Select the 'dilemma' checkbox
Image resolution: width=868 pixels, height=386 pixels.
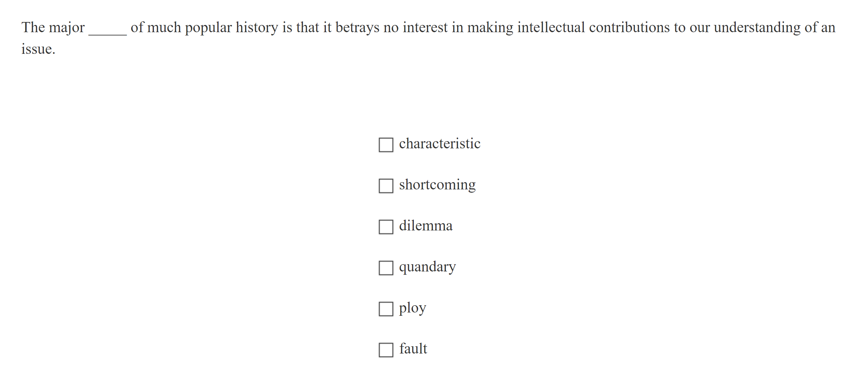coord(386,227)
